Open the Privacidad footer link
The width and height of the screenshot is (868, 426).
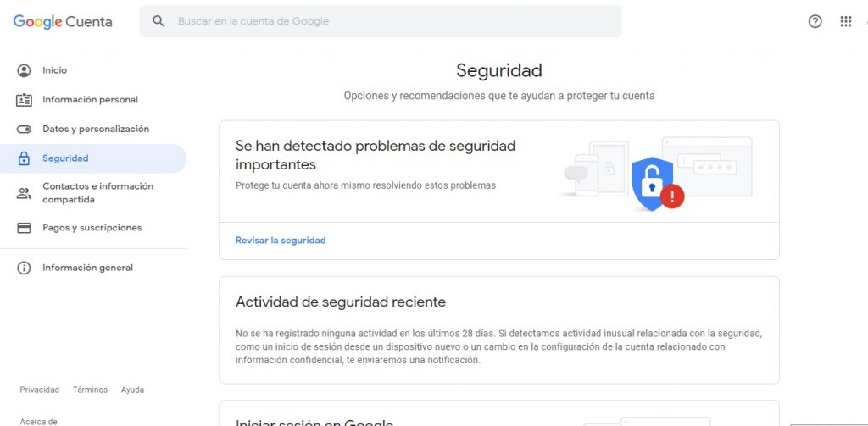pos(40,390)
